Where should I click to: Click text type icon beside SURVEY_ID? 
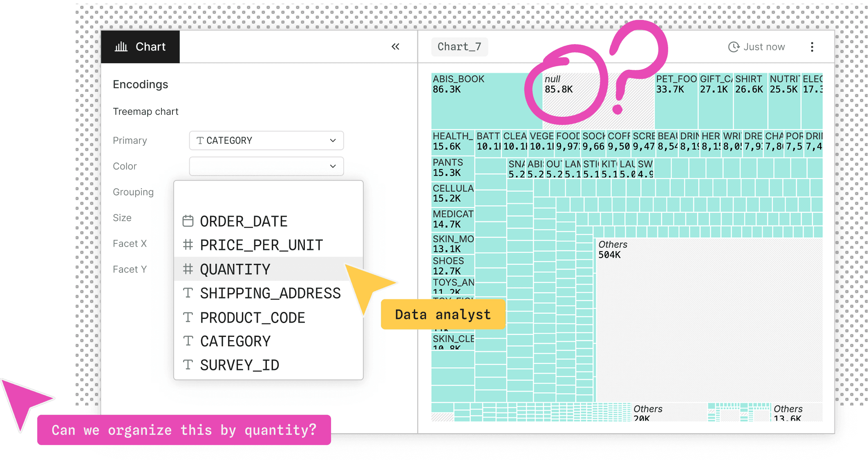[x=188, y=365]
